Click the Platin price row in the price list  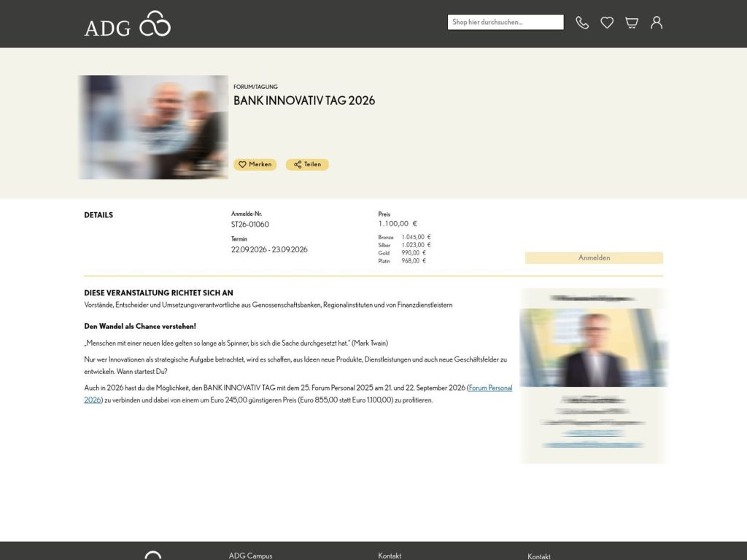coord(403,260)
